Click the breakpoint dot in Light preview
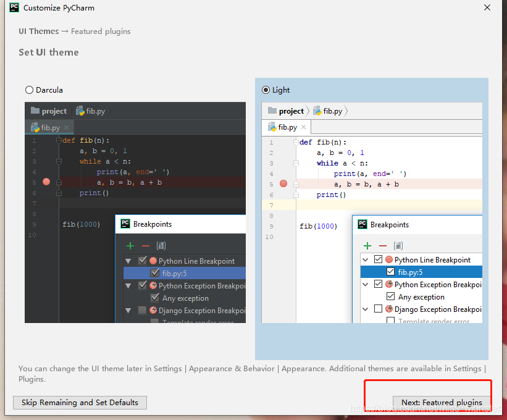This screenshot has width=507, height=420. pos(283,183)
